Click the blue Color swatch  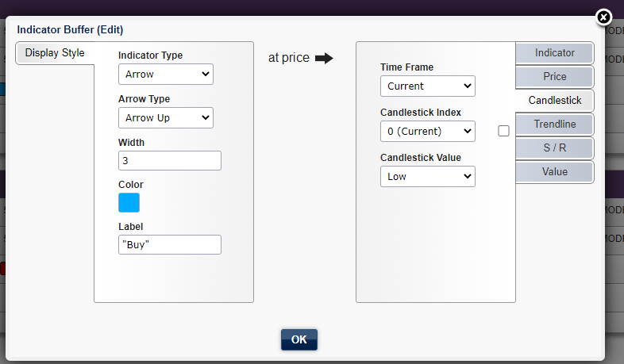tap(129, 203)
